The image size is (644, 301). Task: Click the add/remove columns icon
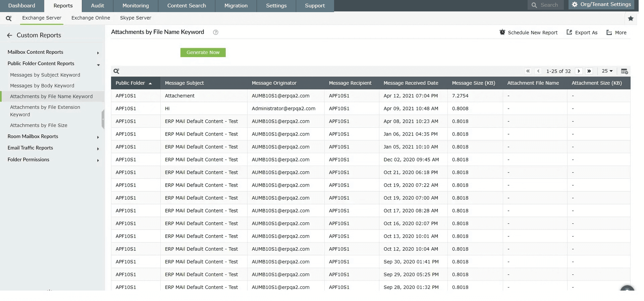(x=624, y=71)
